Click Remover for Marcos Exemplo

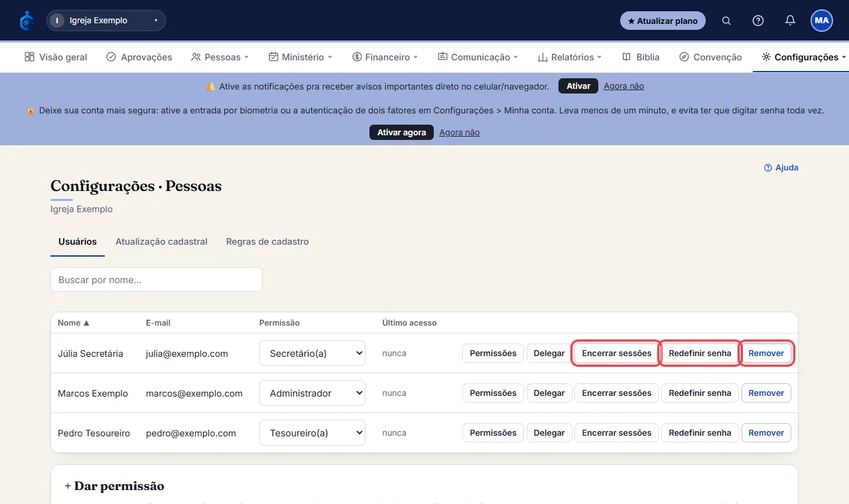pyautogui.click(x=766, y=393)
